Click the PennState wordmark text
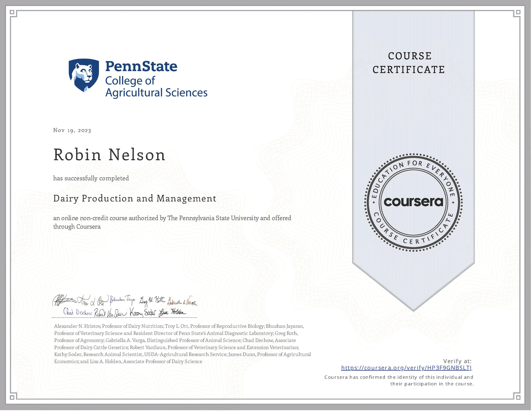Viewport: 532px width, 411px height. (x=141, y=66)
